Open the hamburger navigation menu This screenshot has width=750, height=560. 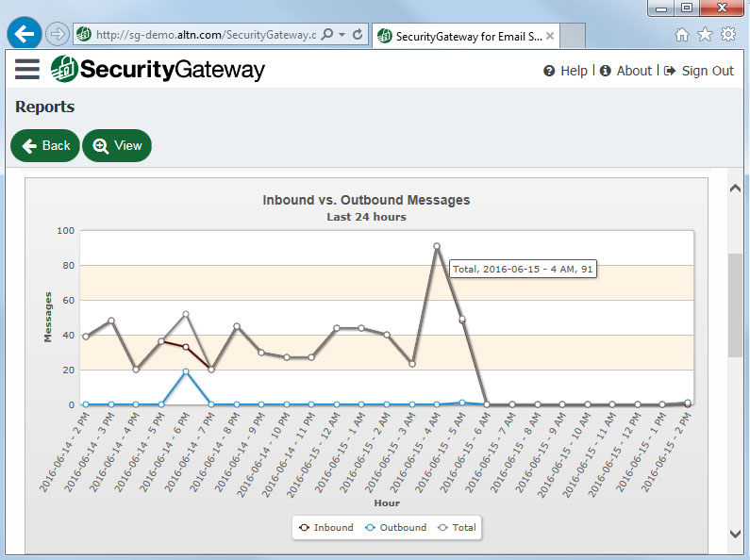tap(26, 69)
